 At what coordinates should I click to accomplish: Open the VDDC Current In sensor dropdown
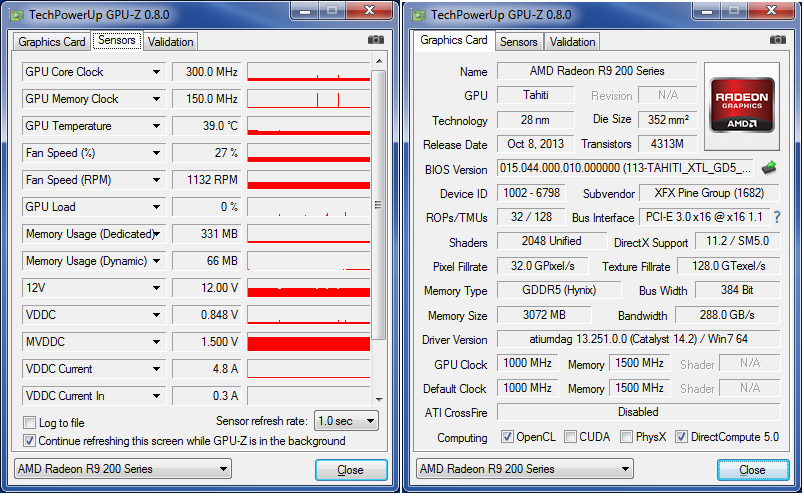tap(156, 396)
